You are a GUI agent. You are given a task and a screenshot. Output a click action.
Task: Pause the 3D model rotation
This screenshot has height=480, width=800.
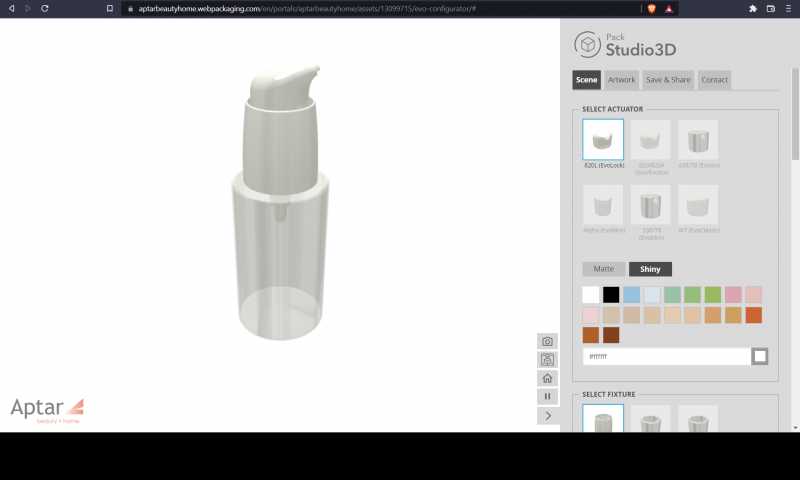pos(547,397)
